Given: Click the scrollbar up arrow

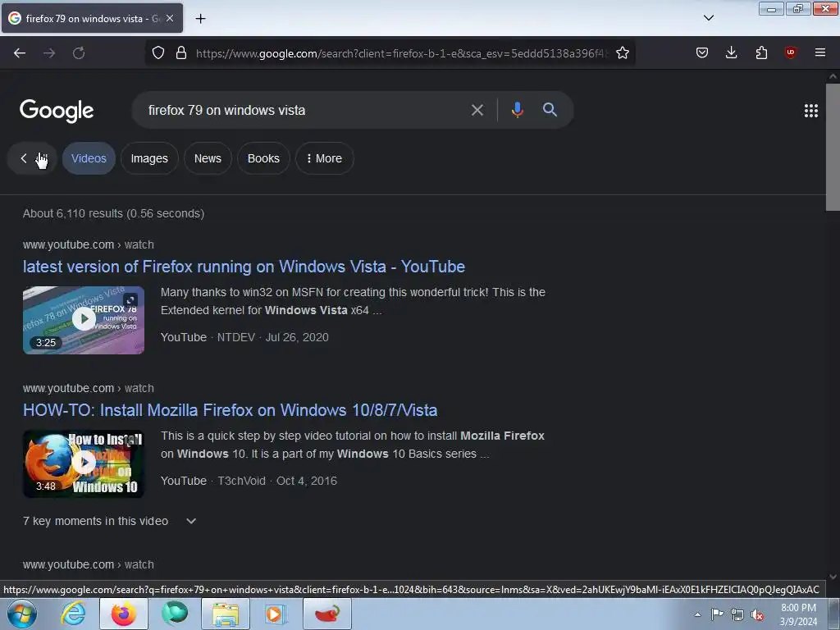Looking at the screenshot, I should (x=833, y=76).
